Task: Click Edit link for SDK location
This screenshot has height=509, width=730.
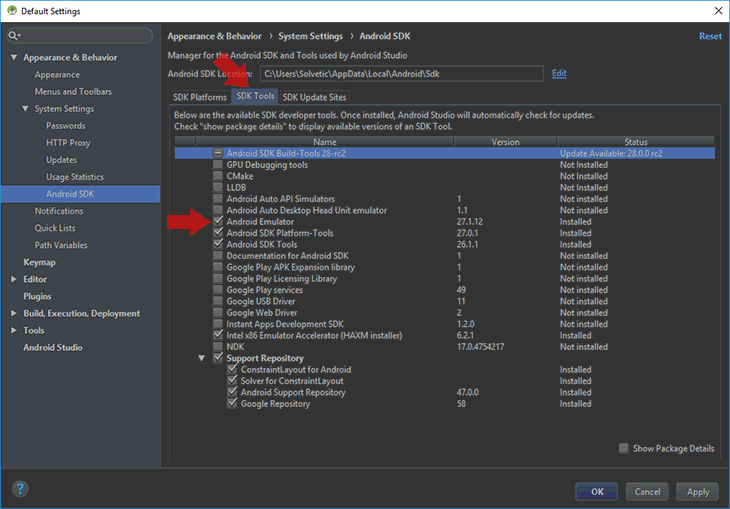Action: coord(559,73)
